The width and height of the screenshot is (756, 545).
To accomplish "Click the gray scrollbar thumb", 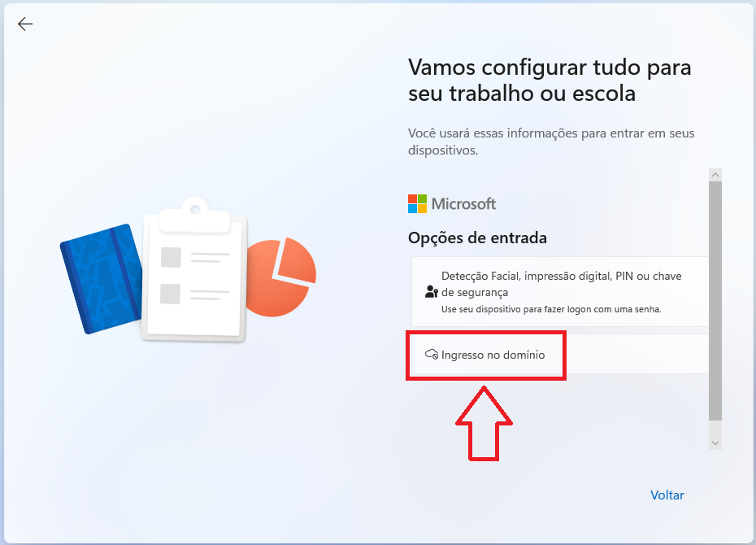I will click(715, 301).
